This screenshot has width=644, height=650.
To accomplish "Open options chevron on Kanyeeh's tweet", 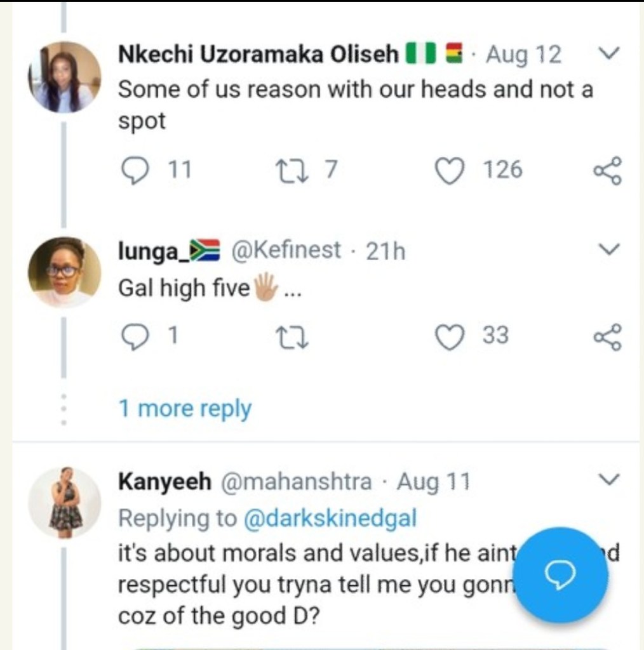I will point(608,479).
